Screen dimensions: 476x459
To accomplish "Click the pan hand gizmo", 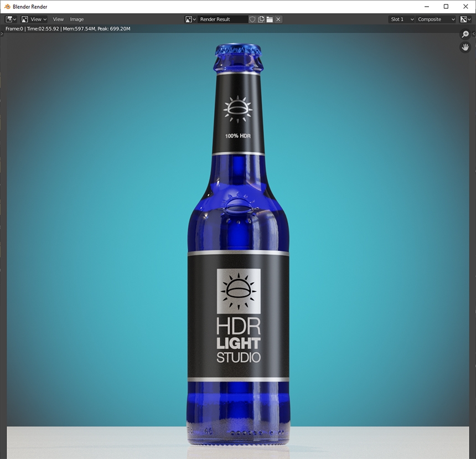I will point(465,48).
